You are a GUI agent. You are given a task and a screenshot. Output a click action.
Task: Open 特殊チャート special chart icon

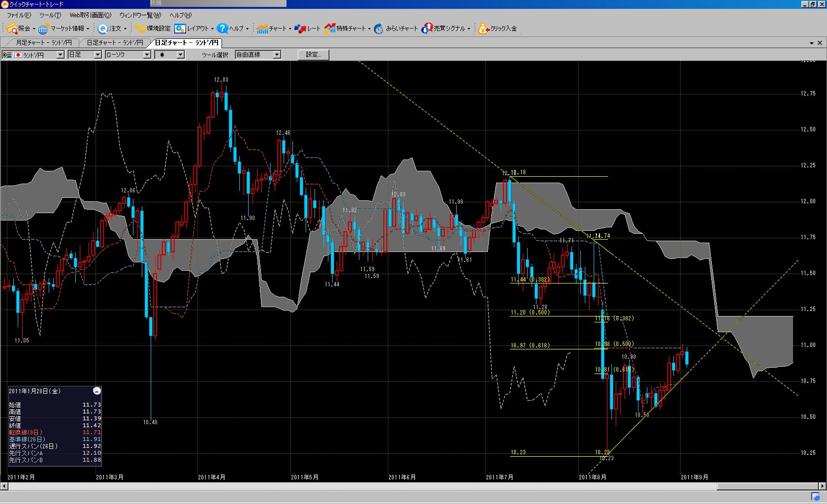coord(329,29)
